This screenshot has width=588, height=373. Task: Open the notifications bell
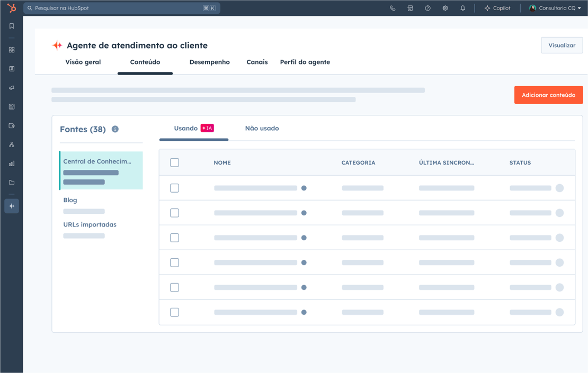pos(462,8)
